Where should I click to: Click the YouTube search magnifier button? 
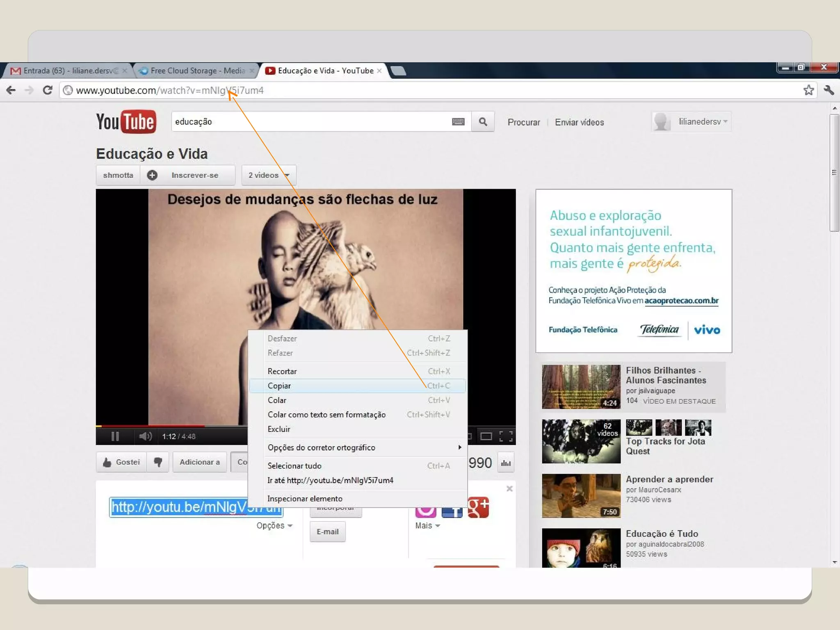483,122
